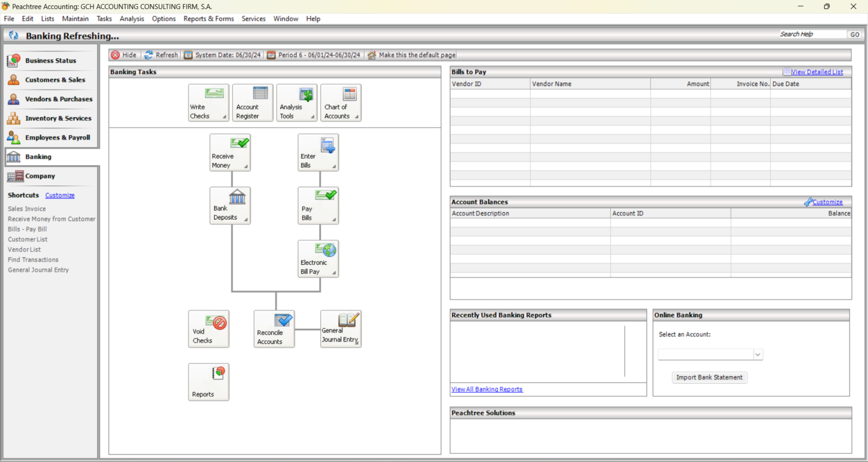This screenshot has height=462, width=868.
Task: Click the Refresh toolbar button
Action: coord(161,55)
